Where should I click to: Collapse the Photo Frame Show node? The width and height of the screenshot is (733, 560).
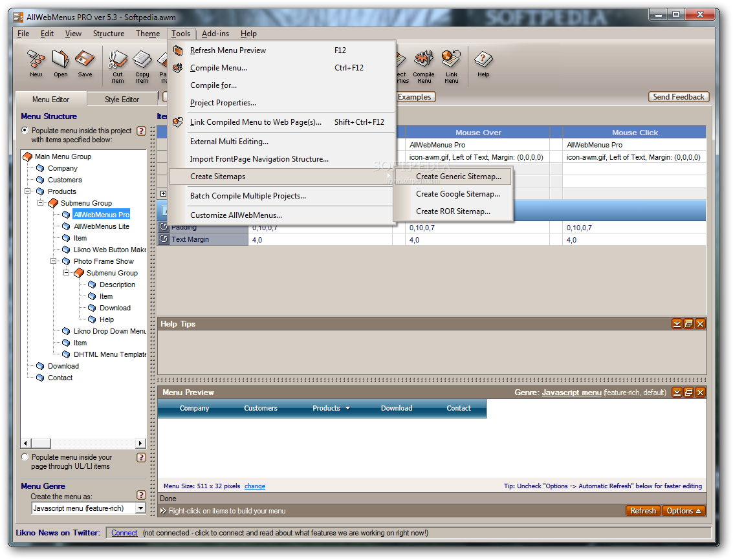[53, 261]
